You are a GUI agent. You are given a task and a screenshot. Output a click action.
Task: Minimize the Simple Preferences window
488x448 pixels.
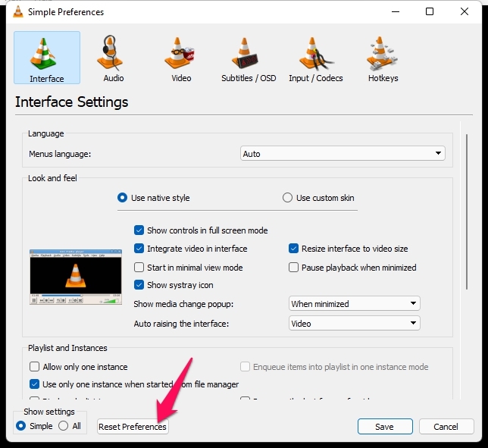point(396,11)
